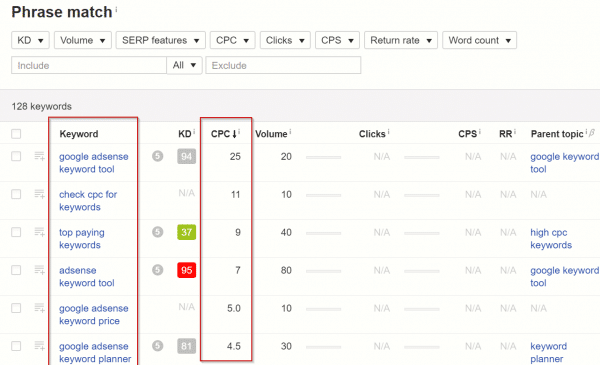The height and width of the screenshot is (365, 600).
Task: Open 'adsense keyword tool' keyword link
Action: coord(86,276)
